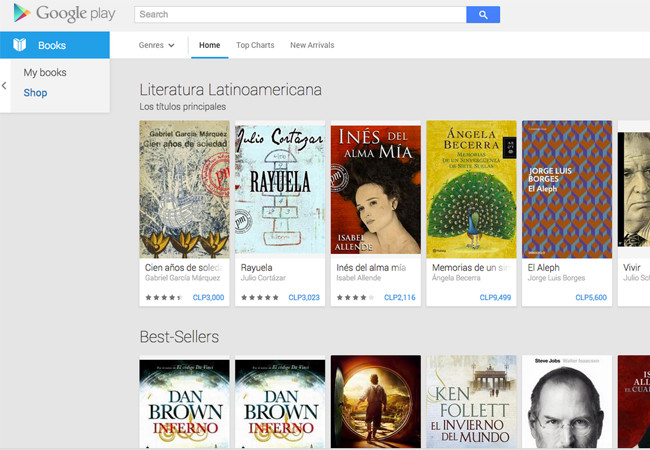Viewport: 650px width, 450px height.
Task: Open the Literatura Latinoamericana section heading
Action: [x=230, y=90]
